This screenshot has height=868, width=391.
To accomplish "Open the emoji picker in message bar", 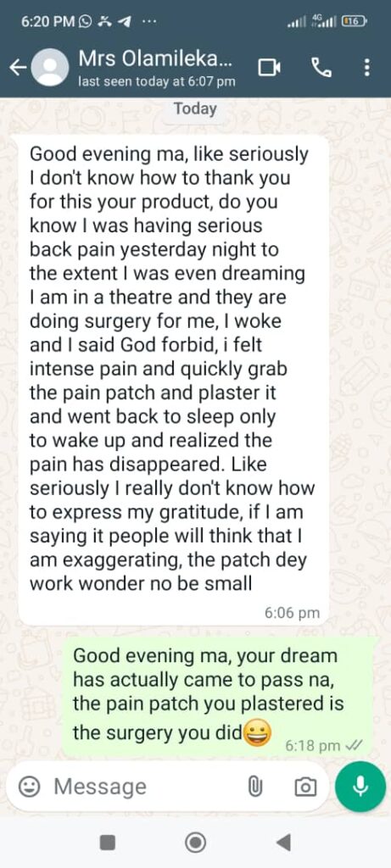I will tap(29, 787).
